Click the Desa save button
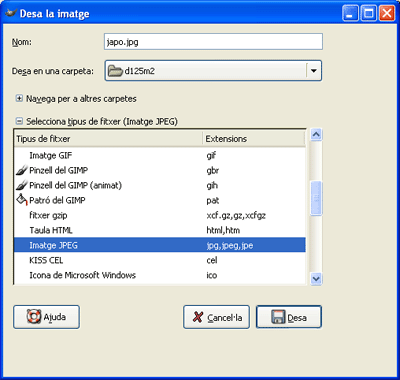 click(289, 317)
